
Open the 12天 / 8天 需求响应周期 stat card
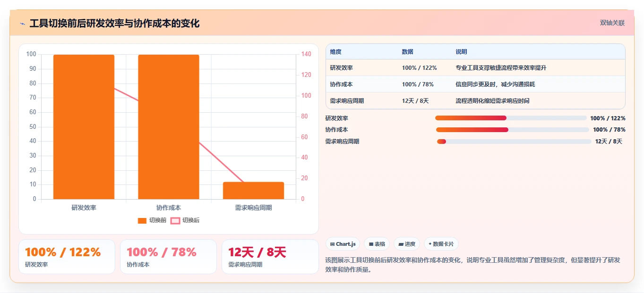pos(270,257)
